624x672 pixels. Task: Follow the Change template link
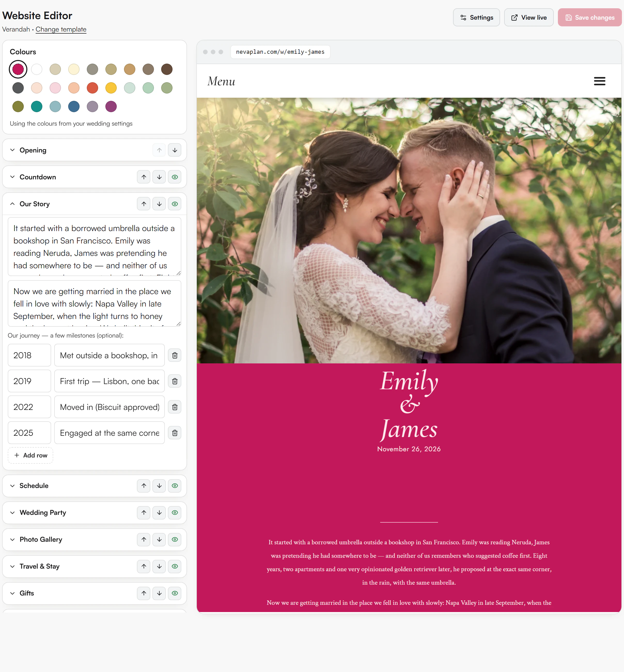coord(61,29)
